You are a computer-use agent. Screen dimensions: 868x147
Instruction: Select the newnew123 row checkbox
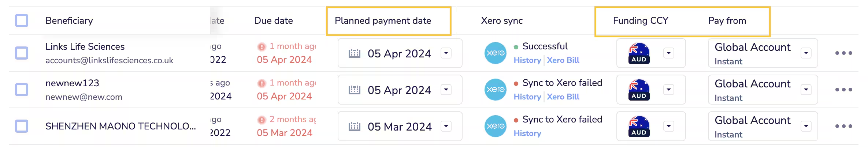(22, 90)
